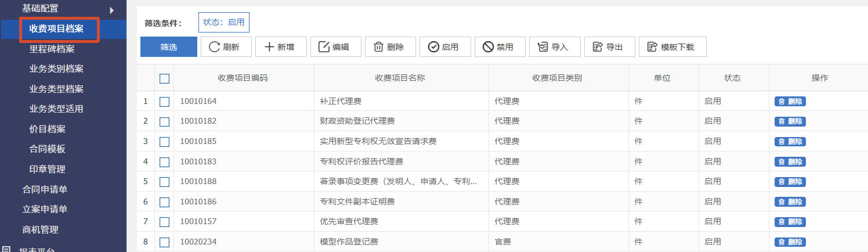Viewport: 868px width, 252px height.
Task: Collapse the 基础配置 arrow expander
Action: click(111, 10)
